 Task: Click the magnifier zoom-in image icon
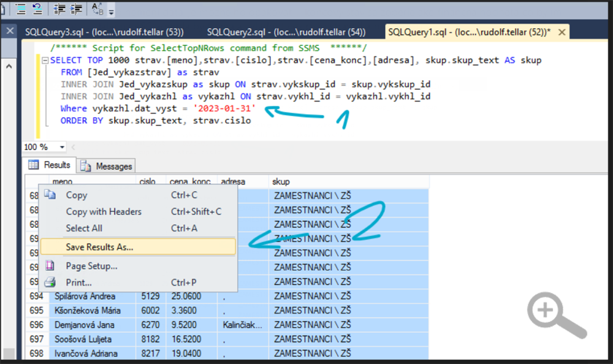556,315
